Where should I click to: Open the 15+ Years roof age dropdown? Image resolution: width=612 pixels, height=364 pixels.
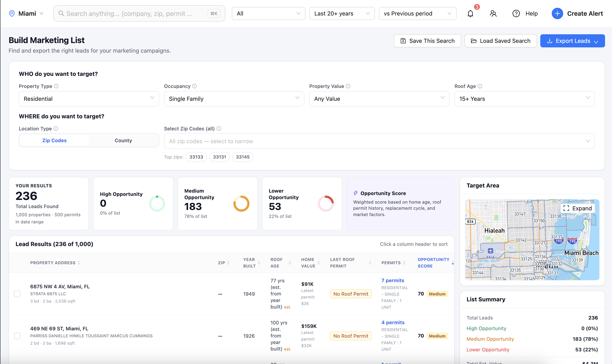524,99
